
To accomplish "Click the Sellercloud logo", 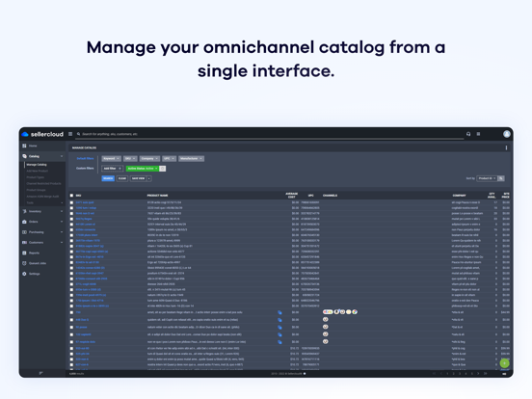I will [42, 134].
